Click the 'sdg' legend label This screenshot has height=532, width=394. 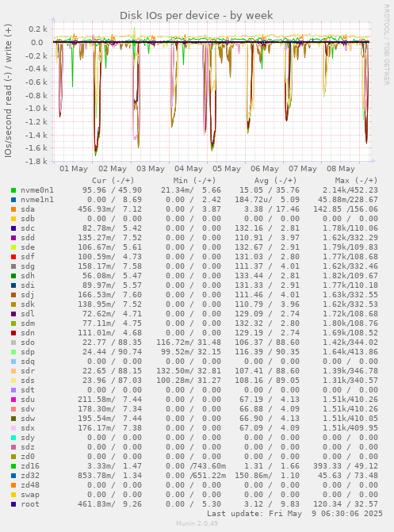[28, 266]
